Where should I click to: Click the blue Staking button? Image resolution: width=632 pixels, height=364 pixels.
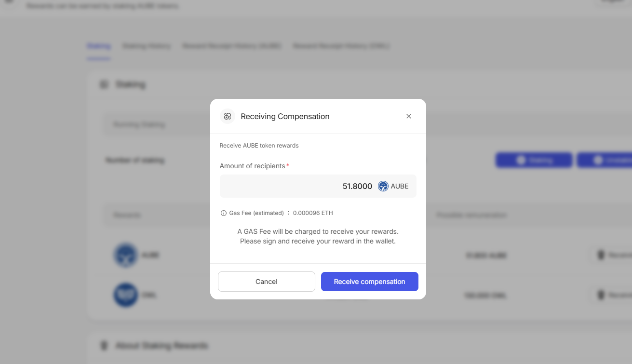coord(534,160)
